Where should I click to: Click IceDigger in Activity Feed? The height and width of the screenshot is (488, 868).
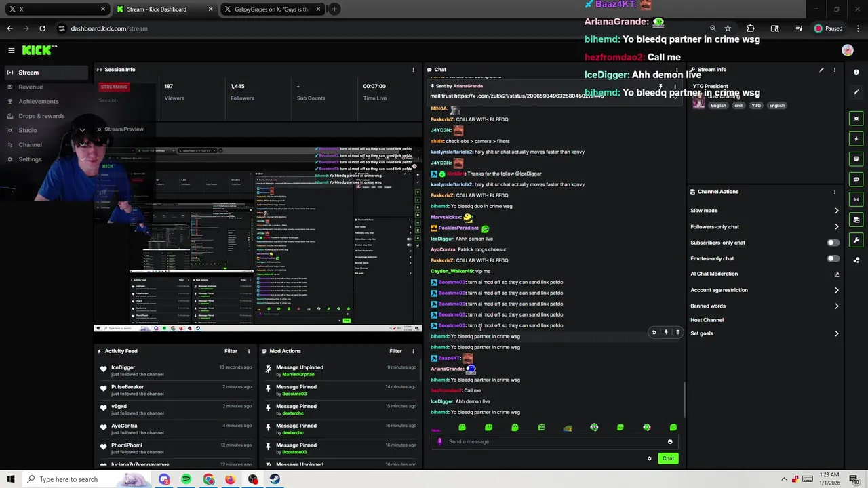pos(123,367)
